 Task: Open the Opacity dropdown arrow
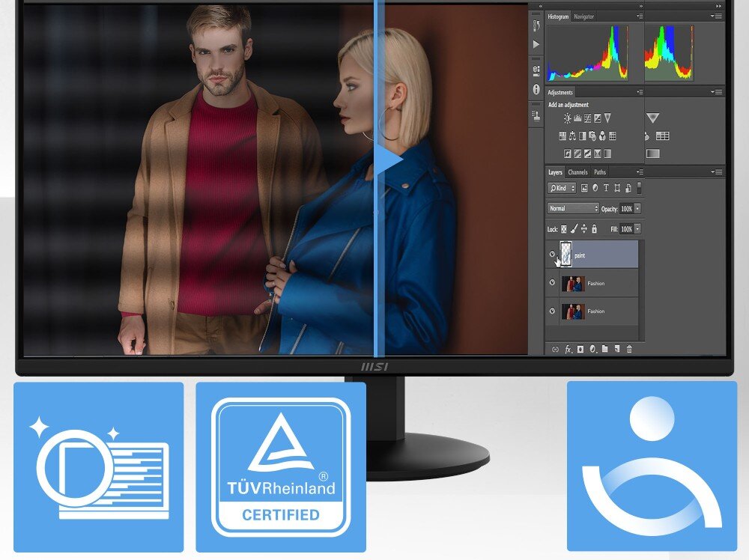click(637, 208)
